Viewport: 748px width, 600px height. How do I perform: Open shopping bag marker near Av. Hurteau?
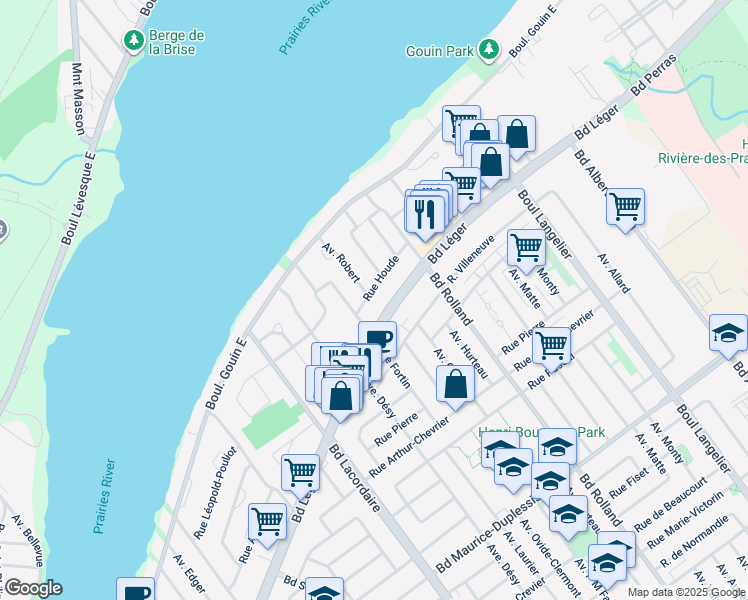click(x=456, y=384)
